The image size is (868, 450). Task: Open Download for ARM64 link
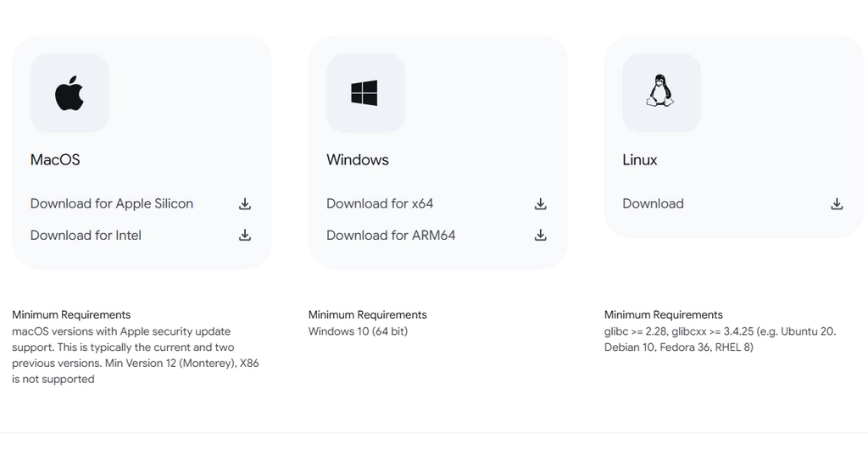coord(391,236)
